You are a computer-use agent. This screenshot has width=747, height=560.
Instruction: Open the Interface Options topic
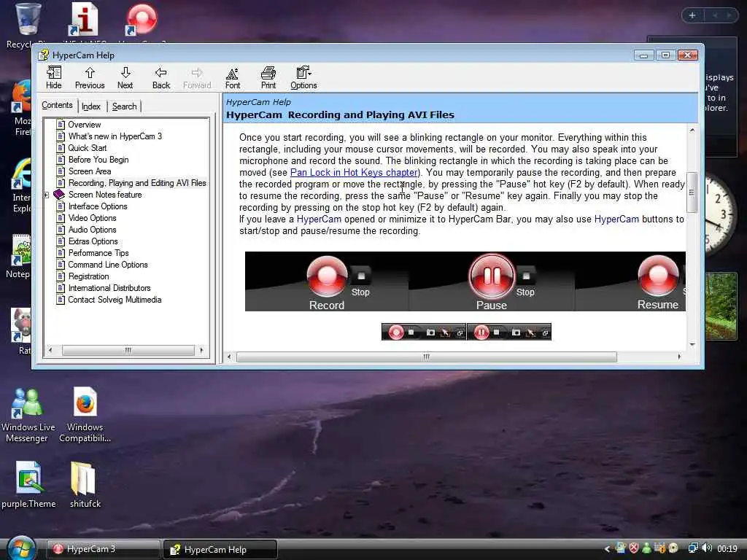98,206
